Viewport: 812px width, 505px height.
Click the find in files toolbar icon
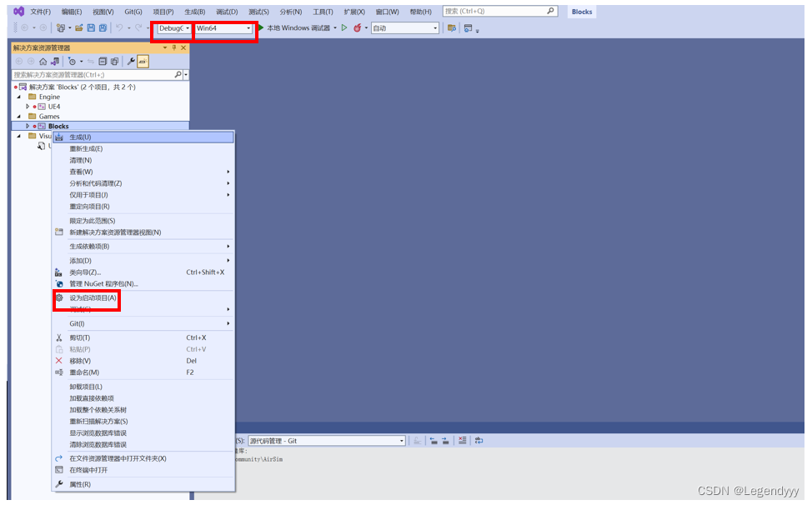(x=452, y=28)
